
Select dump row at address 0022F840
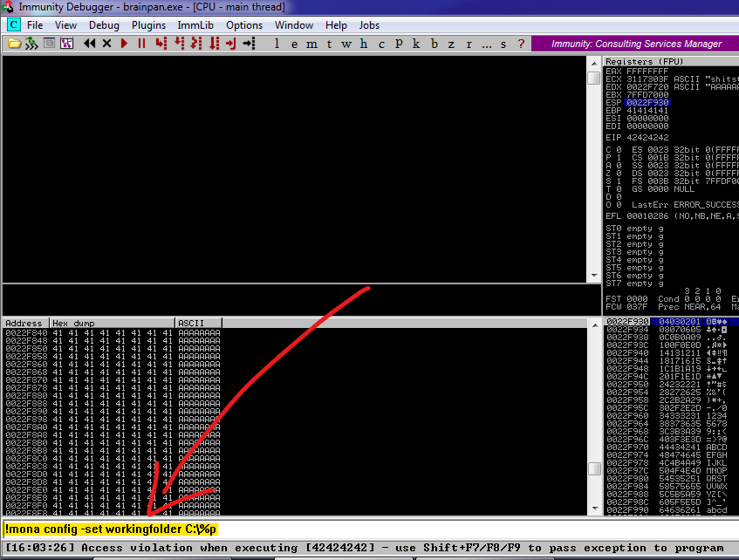pos(113,333)
